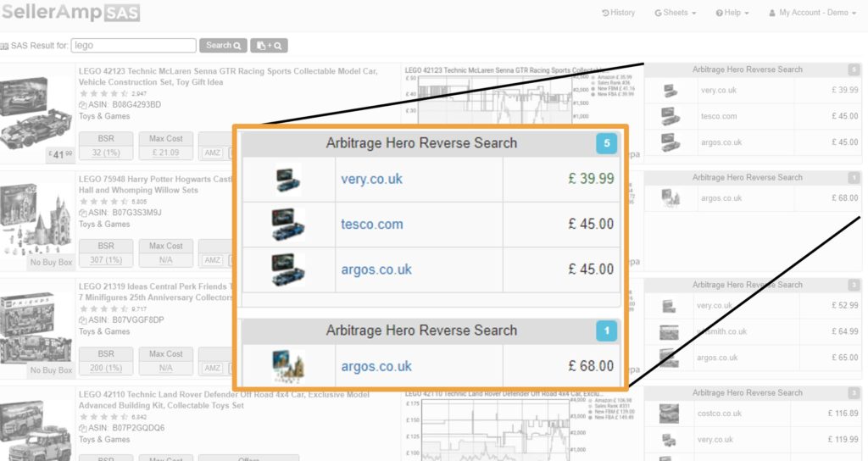Open the LEGO 75948 Harry Potter Hogwarts title link
868x461 pixels.
point(156,184)
